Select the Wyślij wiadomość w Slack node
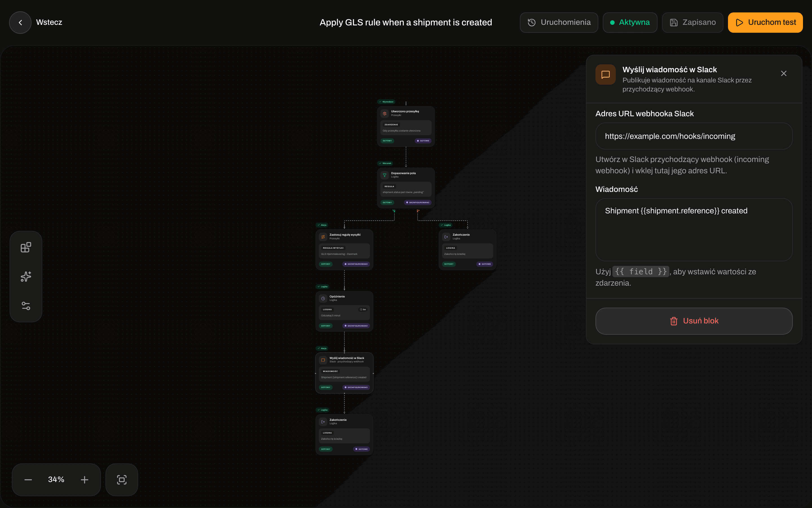 pos(344,373)
